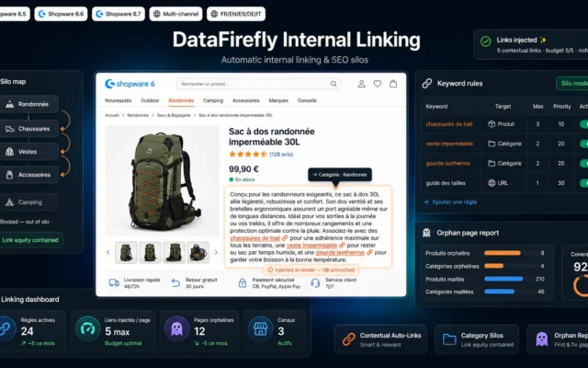Open the Outdoor shop menu
Viewport: 588px width, 368px height.
click(150, 100)
